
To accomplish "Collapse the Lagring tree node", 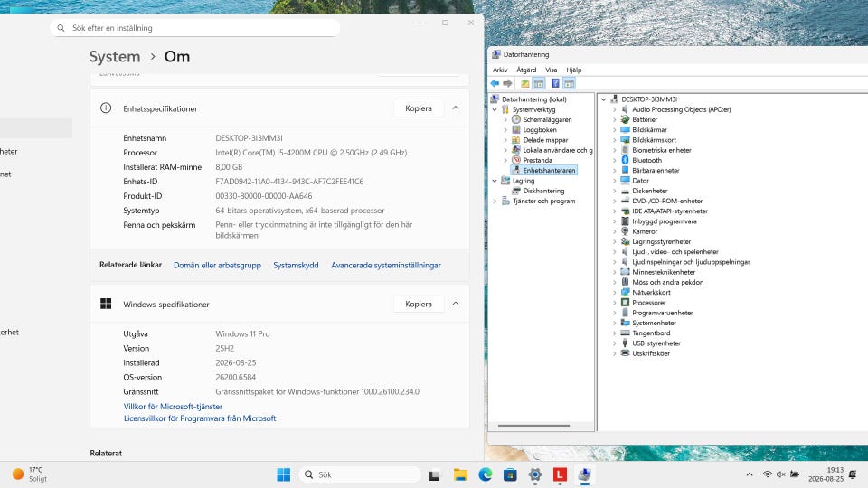I will tap(495, 181).
